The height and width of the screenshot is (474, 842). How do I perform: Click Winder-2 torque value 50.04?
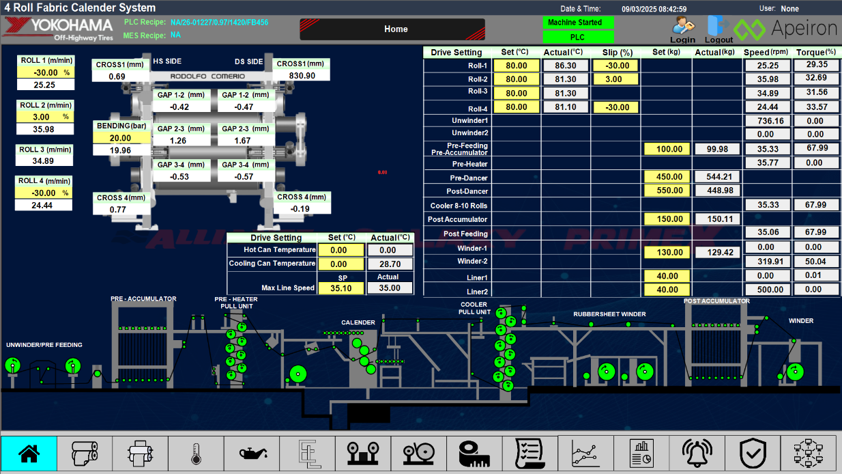coord(816,261)
